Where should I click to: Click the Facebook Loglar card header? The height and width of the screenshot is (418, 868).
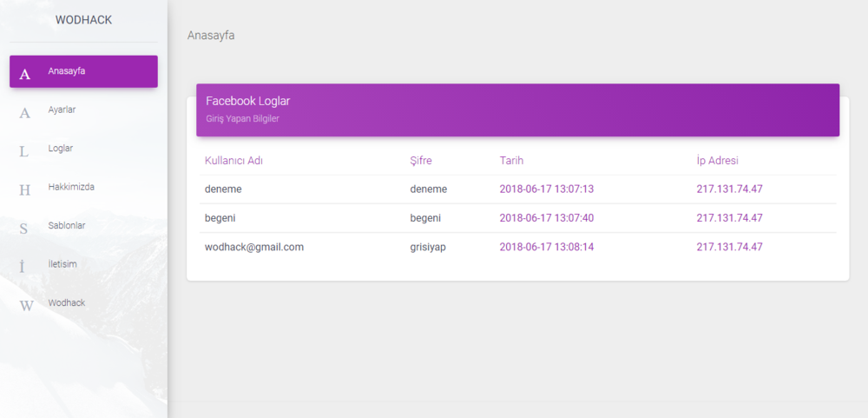(517, 109)
